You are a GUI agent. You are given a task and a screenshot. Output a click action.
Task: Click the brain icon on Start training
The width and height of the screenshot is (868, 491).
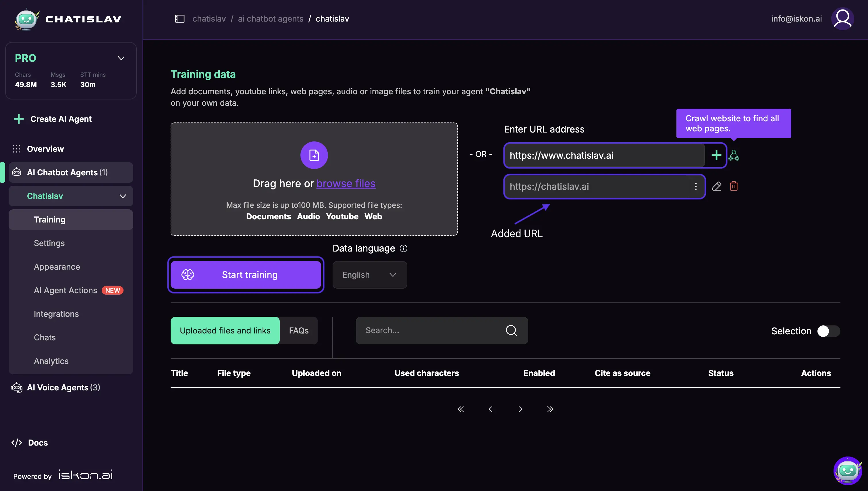(188, 275)
